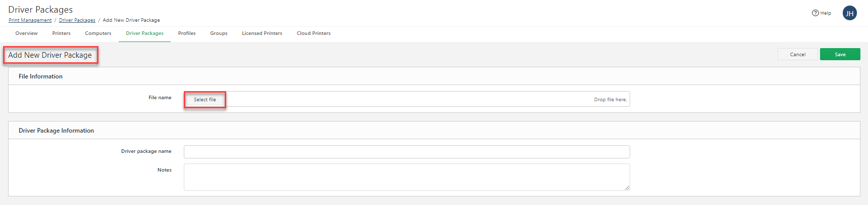Image resolution: width=868 pixels, height=205 pixels.
Task: Grab the Notes textarea resize handle
Action: (627, 188)
